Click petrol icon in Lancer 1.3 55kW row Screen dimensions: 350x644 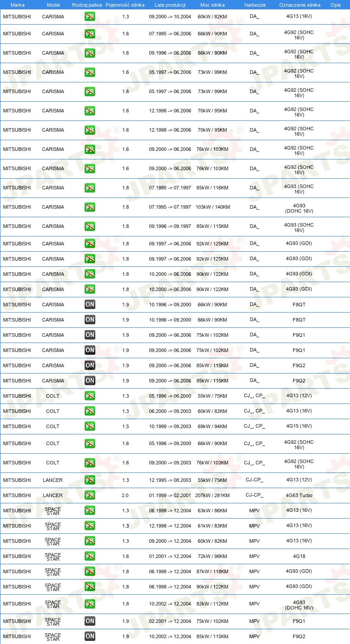[x=90, y=480]
